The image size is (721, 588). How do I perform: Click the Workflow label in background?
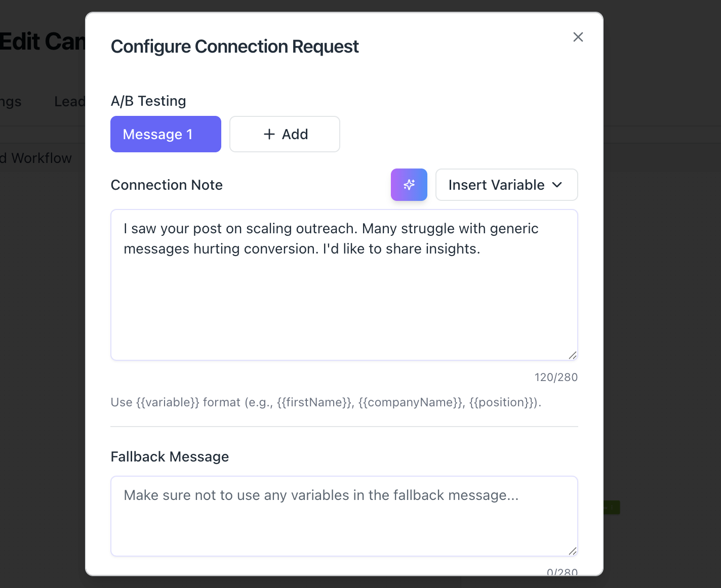pos(41,158)
